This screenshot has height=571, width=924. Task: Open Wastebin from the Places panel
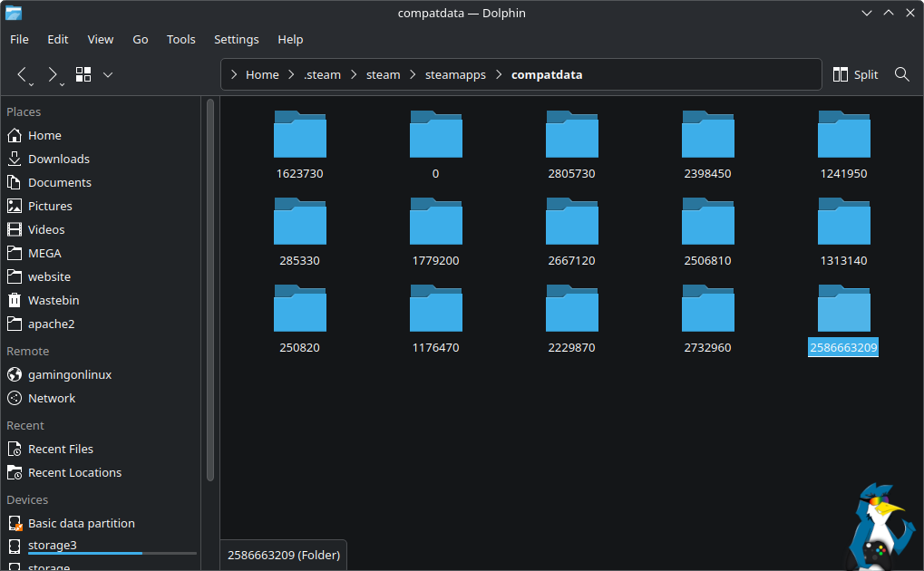[x=53, y=300]
